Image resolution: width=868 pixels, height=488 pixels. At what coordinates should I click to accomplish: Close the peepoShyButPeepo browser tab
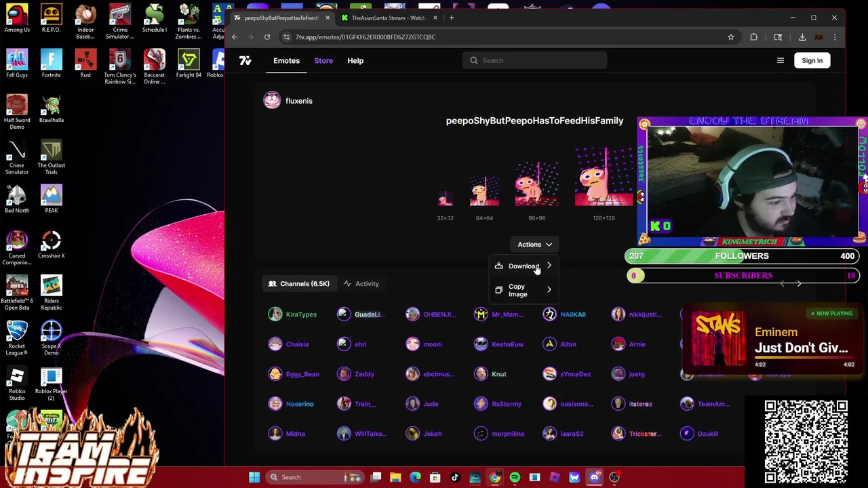pos(328,18)
